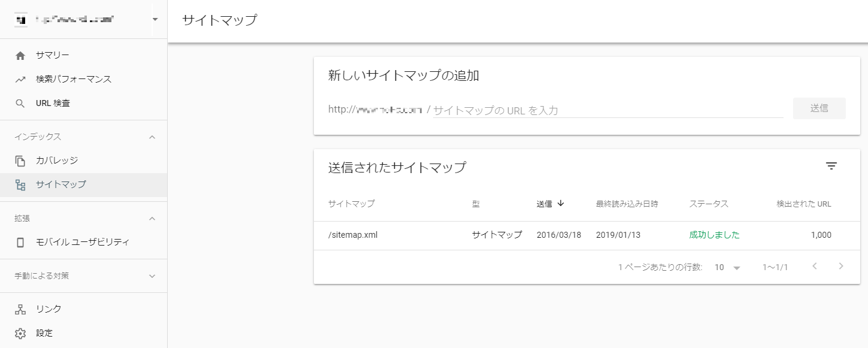
Task: Open the rows-per-page dropdown
Action: pos(728,267)
